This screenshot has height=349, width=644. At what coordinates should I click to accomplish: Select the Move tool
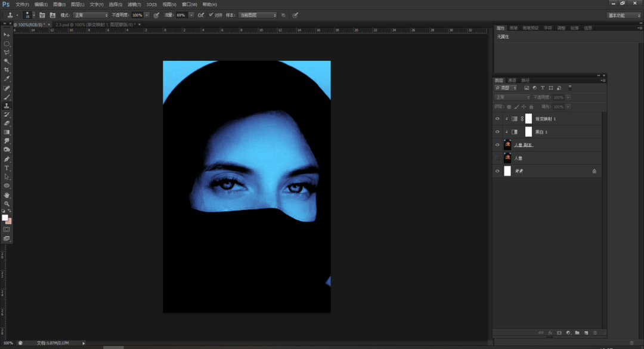pos(7,35)
